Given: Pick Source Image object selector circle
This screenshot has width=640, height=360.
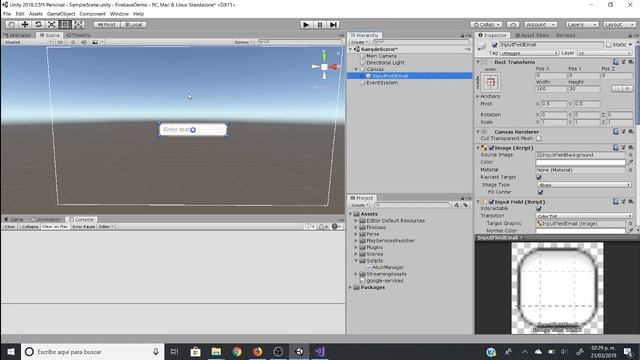Looking at the screenshot, I should pyautogui.click(x=631, y=155).
